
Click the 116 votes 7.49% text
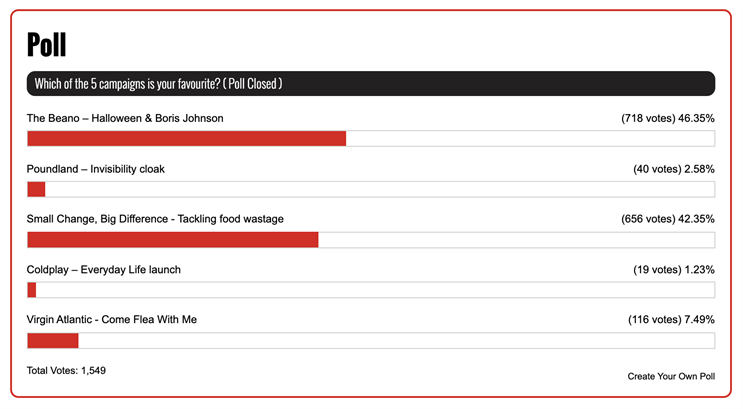671,320
